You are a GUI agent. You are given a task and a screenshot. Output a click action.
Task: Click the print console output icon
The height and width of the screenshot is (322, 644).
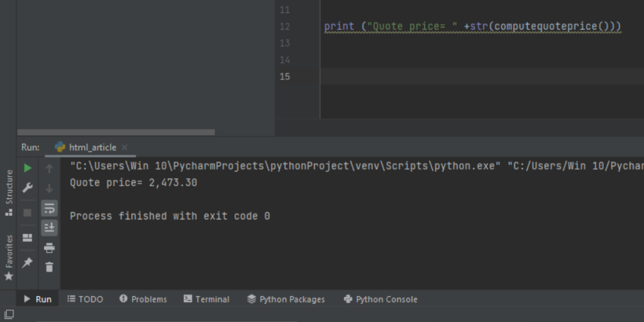coord(49,248)
